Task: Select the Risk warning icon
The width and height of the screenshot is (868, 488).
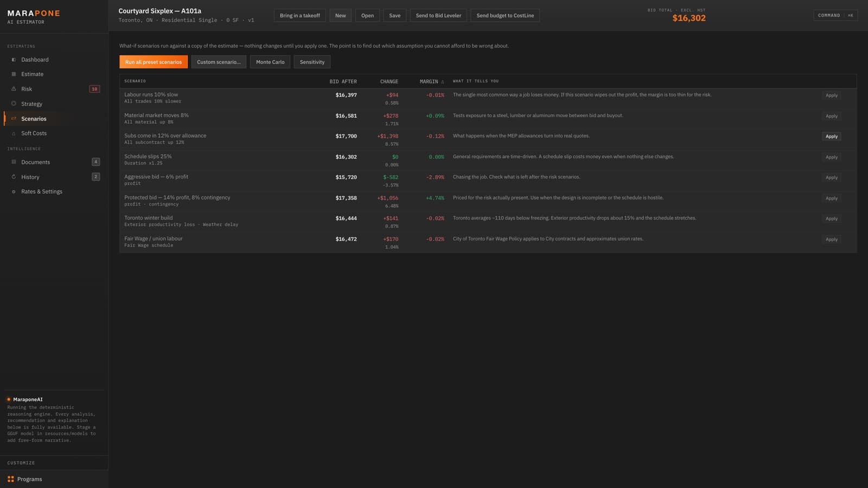Action: click(14, 89)
